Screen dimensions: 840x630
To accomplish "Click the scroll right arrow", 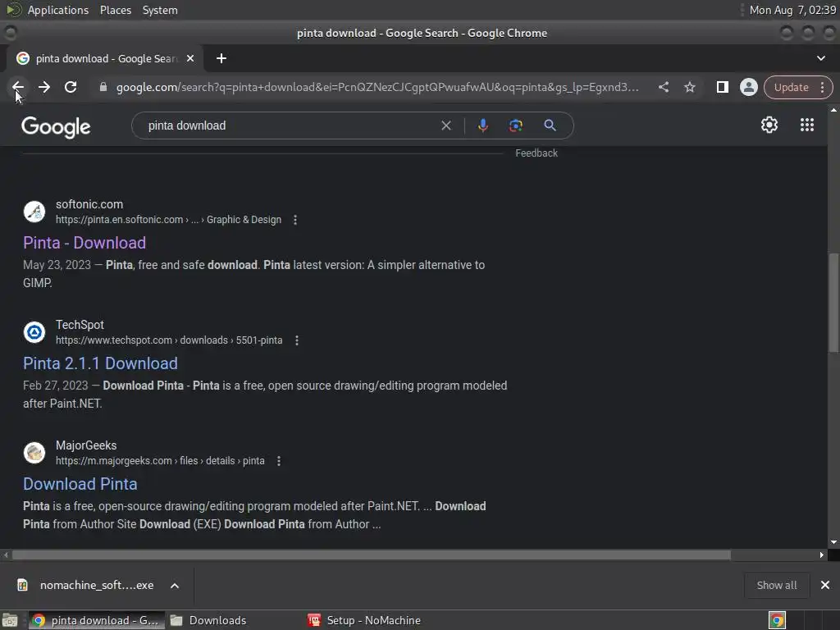I will pyautogui.click(x=822, y=555).
